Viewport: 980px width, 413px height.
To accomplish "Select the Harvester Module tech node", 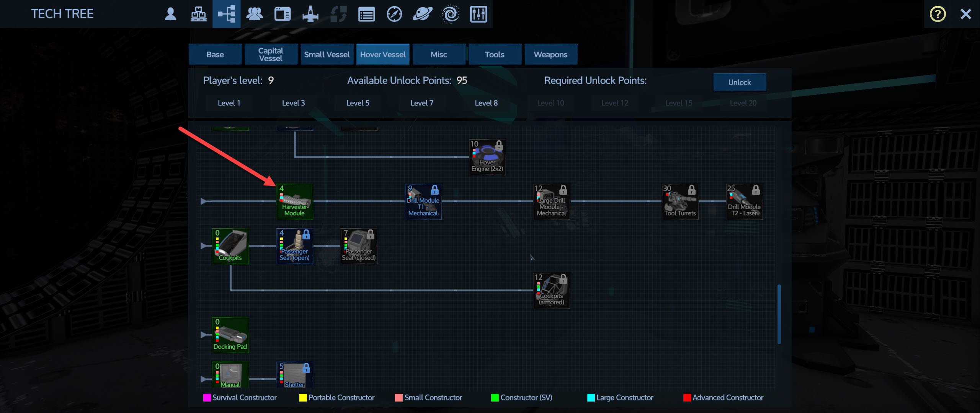I will pyautogui.click(x=295, y=202).
